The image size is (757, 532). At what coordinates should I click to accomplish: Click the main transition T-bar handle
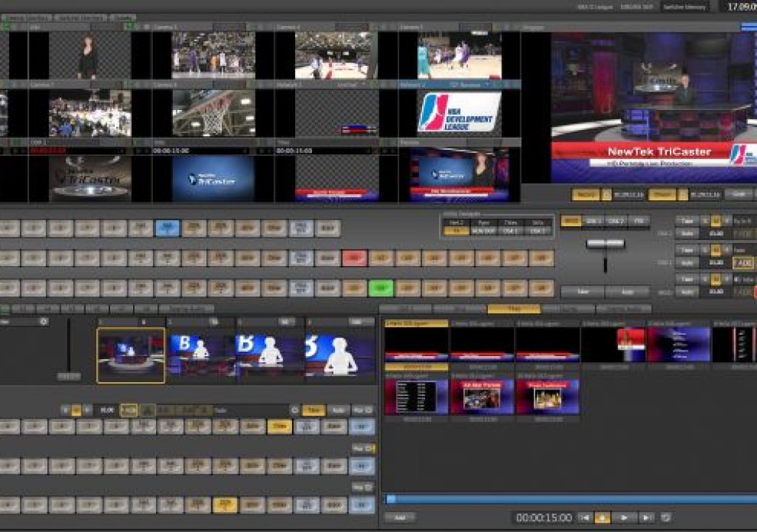click(x=605, y=243)
